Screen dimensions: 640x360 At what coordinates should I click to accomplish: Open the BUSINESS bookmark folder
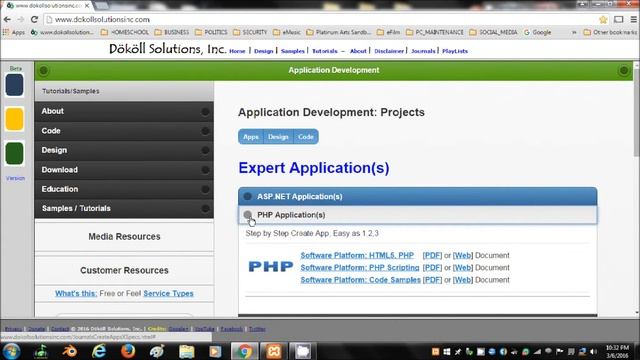(172, 32)
